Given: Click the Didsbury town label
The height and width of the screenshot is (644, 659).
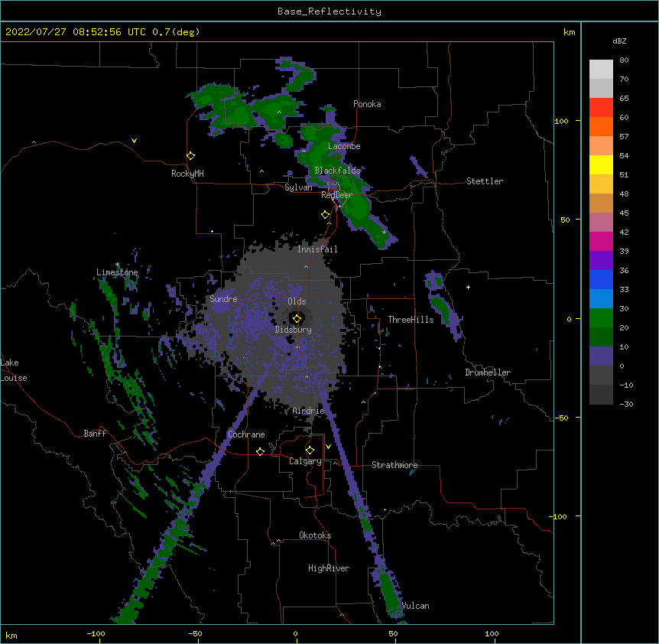Looking at the screenshot, I should tap(294, 330).
